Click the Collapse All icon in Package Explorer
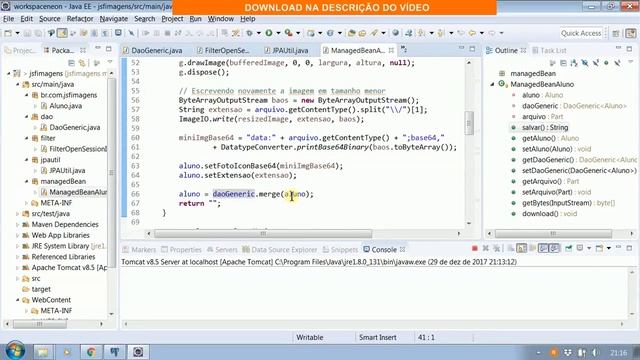 71,63
